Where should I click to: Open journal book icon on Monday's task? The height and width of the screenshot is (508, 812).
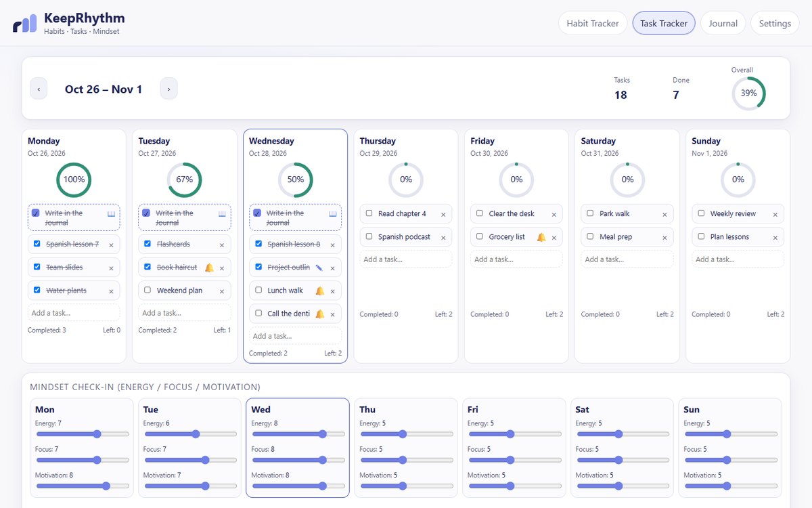[x=111, y=213]
